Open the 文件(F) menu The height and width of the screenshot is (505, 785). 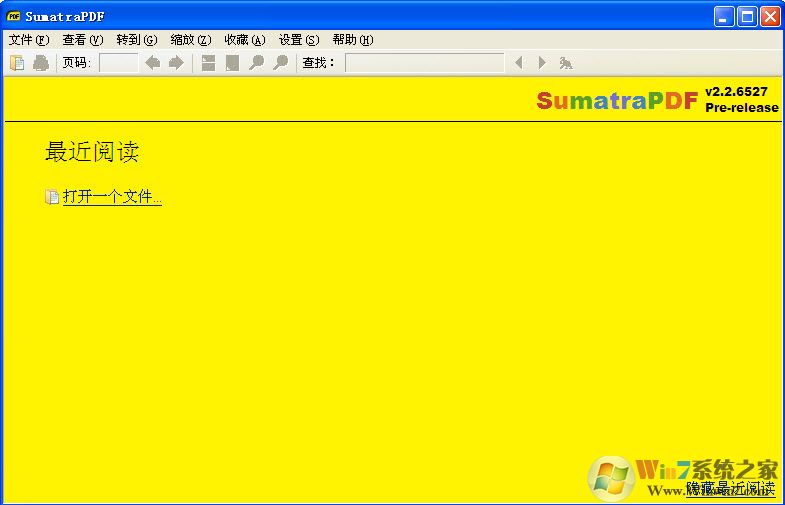tap(29, 40)
